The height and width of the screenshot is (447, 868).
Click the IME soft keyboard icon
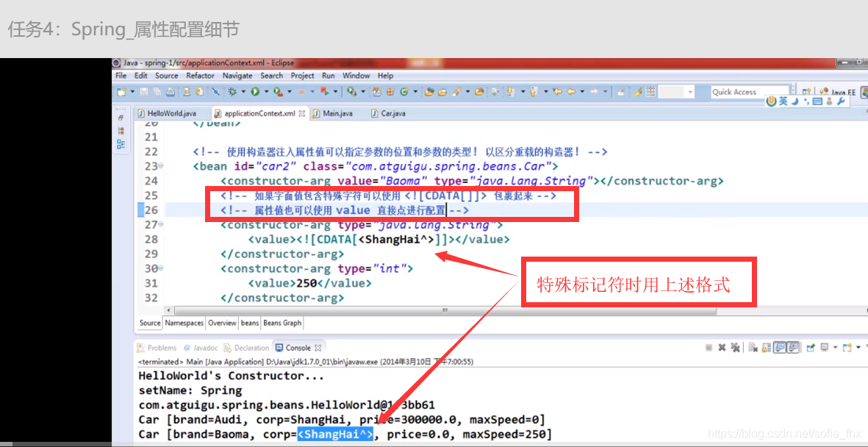(x=817, y=101)
